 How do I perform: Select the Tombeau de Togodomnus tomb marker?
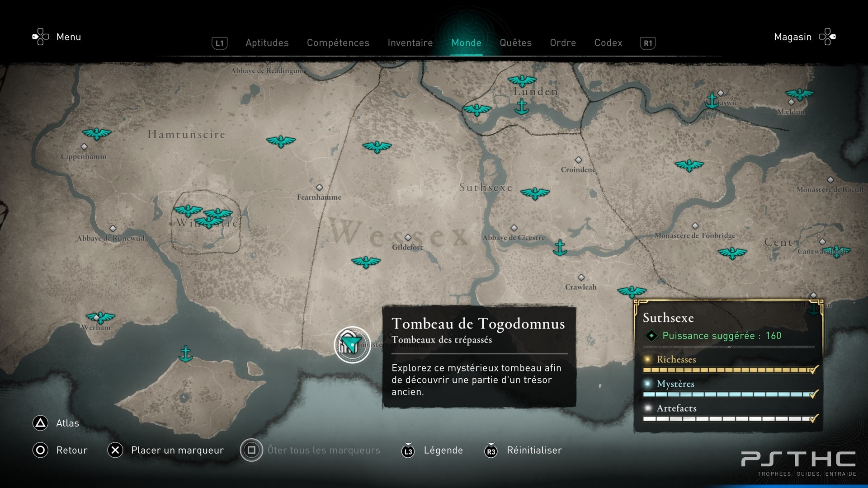pos(352,345)
